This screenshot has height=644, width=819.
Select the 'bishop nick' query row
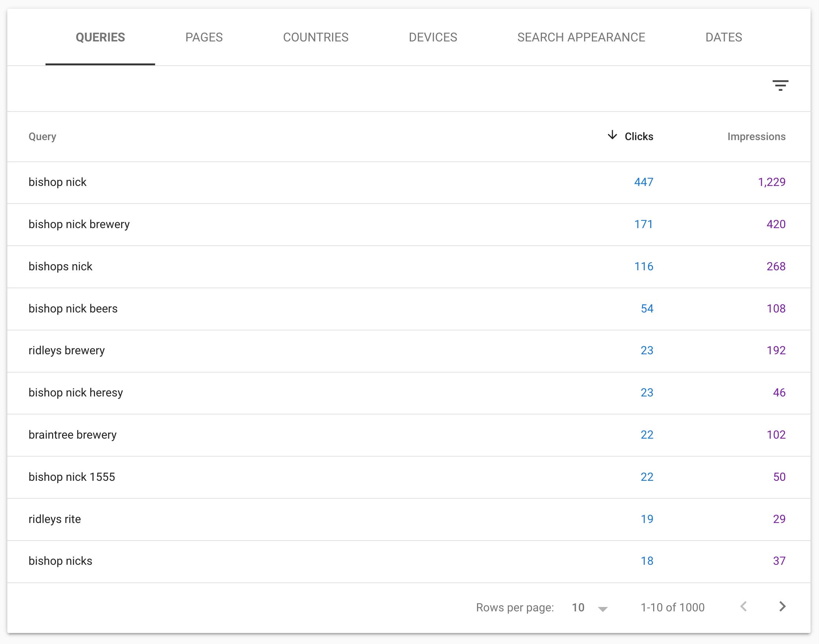[x=409, y=183]
